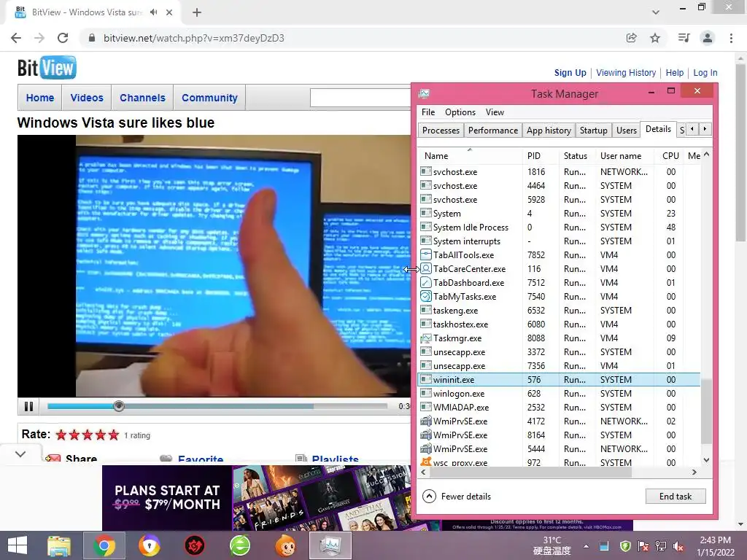Reload the browser page

[x=63, y=38]
